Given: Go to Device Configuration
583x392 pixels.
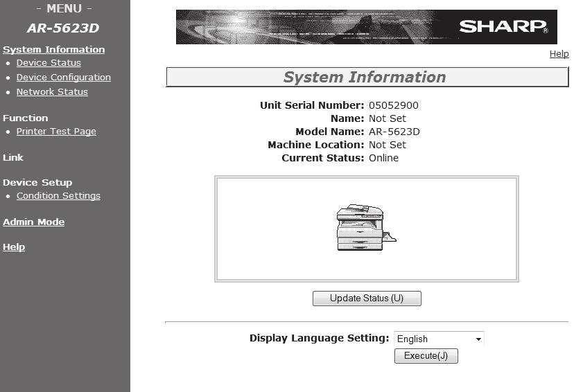Looking at the screenshot, I should pyautogui.click(x=64, y=78).
